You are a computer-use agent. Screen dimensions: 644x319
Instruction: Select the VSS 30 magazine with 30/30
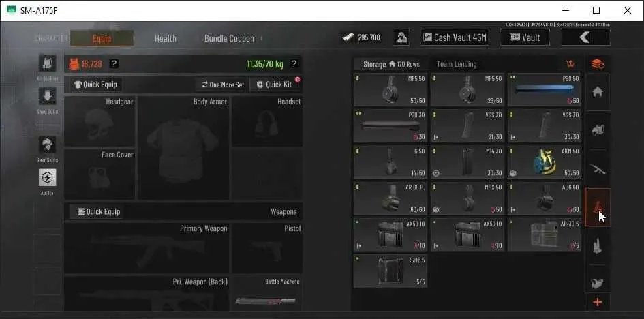tap(545, 126)
